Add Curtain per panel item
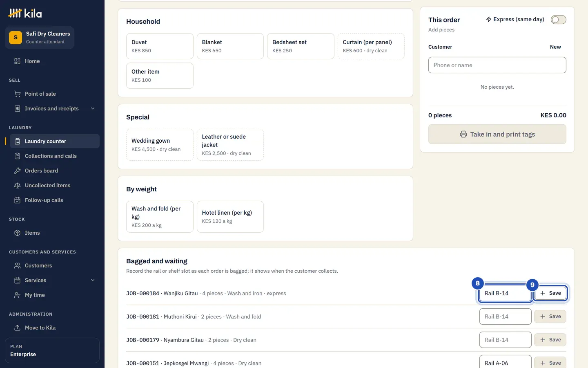The width and height of the screenshot is (588, 368). coord(371,46)
